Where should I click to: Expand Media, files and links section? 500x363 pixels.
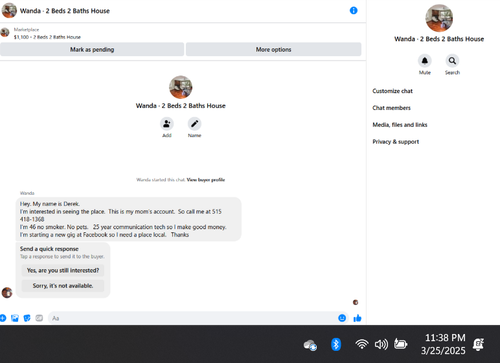(400, 125)
